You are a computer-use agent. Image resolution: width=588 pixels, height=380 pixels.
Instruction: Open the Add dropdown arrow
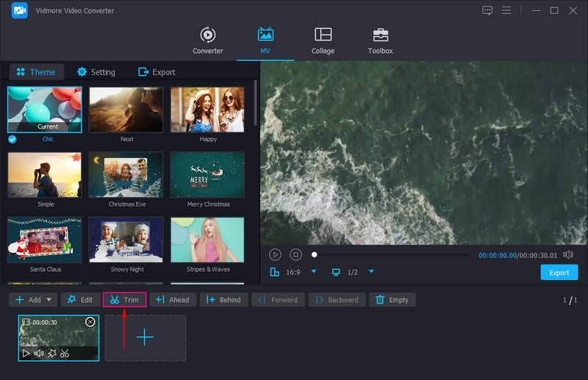point(49,300)
